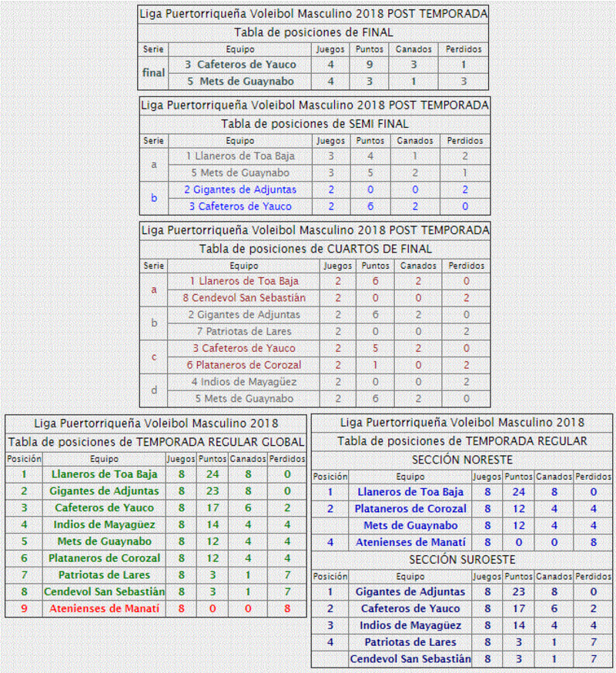Select '6 Plataneros de Corozal' in the CUARTOS DE FINAL table
Image resolution: width=616 pixels, height=673 pixels.
[244, 365]
